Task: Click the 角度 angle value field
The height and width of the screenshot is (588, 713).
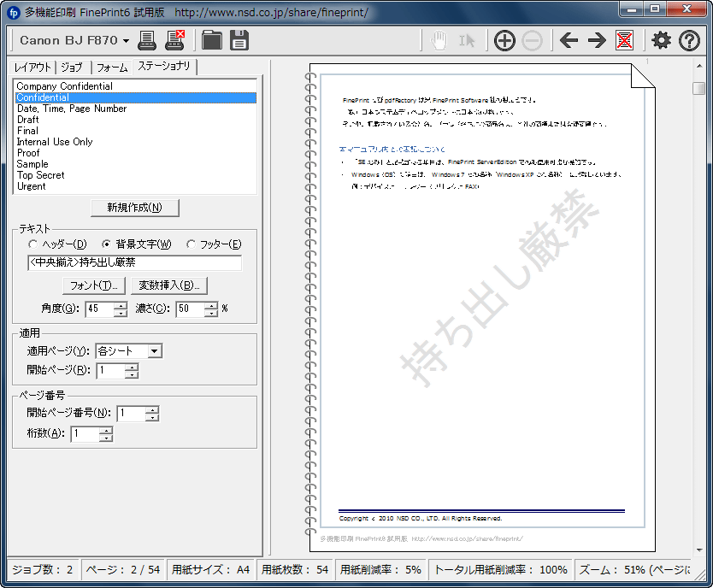Action: pos(99,309)
